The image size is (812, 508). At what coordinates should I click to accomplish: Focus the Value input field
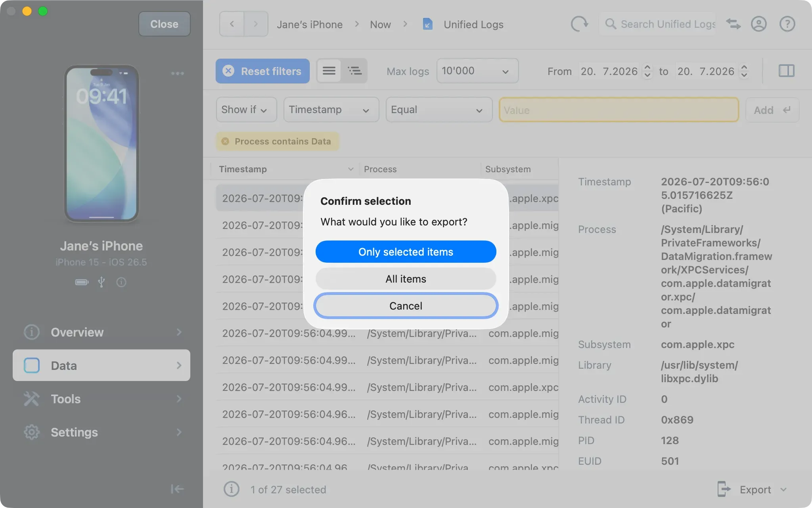click(x=619, y=110)
